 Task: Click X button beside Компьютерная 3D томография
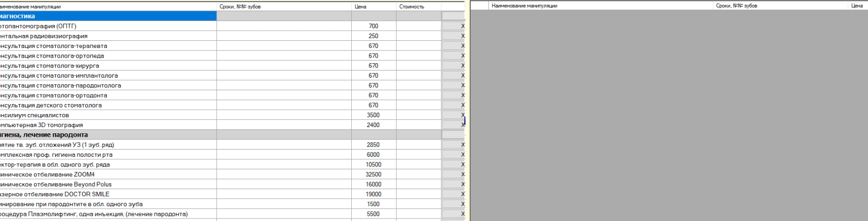pyautogui.click(x=453, y=125)
